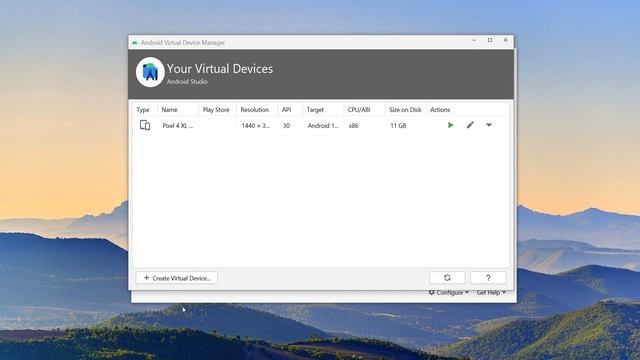Sort by the CPU/ABI column header
This screenshot has width=640, height=360.
click(x=359, y=110)
